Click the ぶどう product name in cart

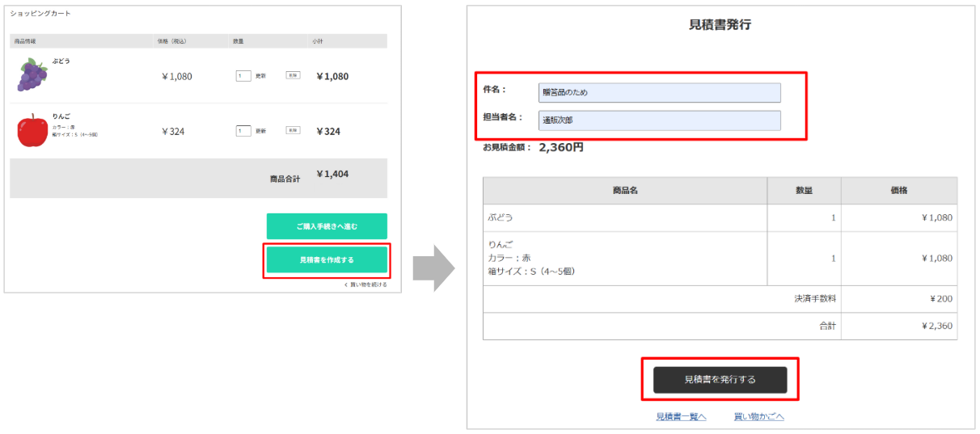pyautogui.click(x=61, y=61)
